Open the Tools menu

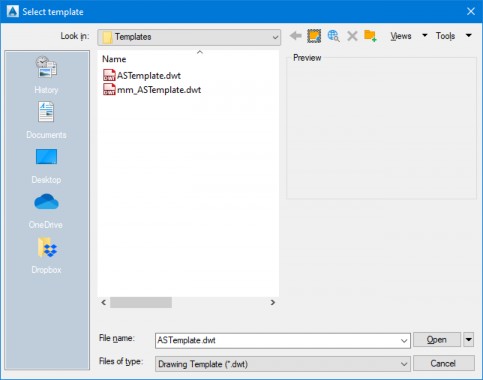click(445, 36)
